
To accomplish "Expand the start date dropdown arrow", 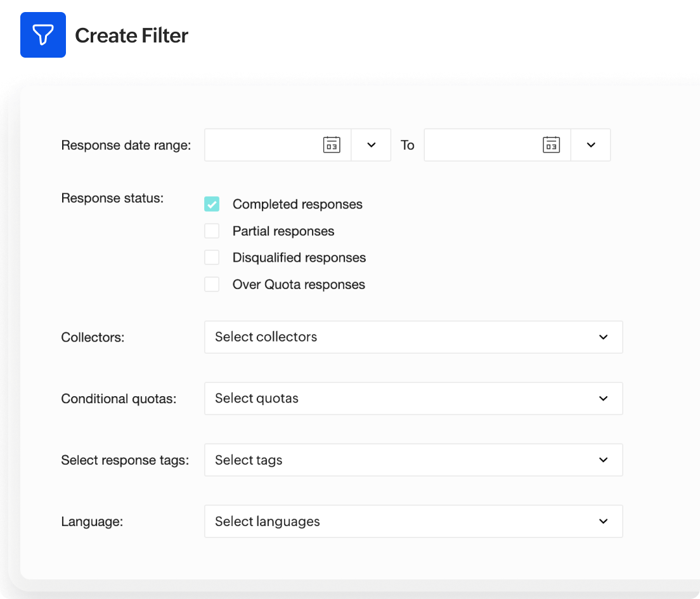I will pos(371,145).
